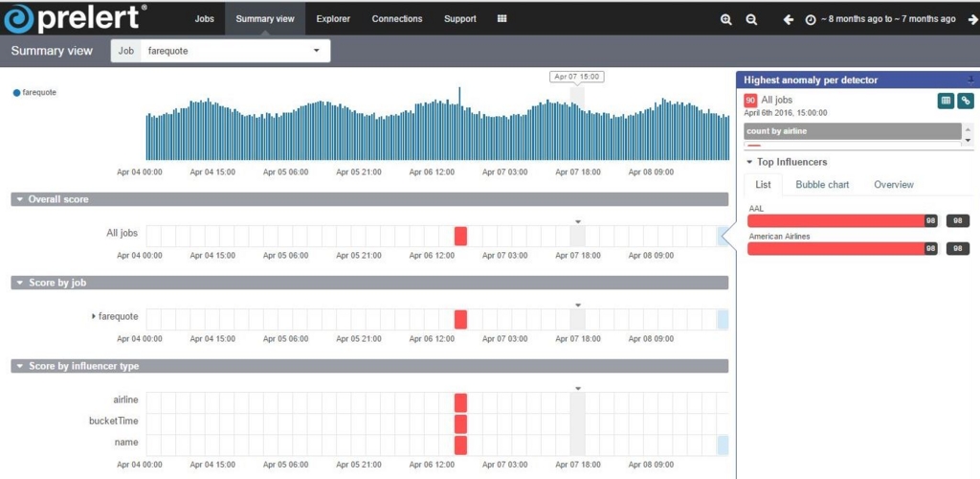The width and height of the screenshot is (980, 479).
Task: Click the airline influencer type label
Action: [x=125, y=399]
